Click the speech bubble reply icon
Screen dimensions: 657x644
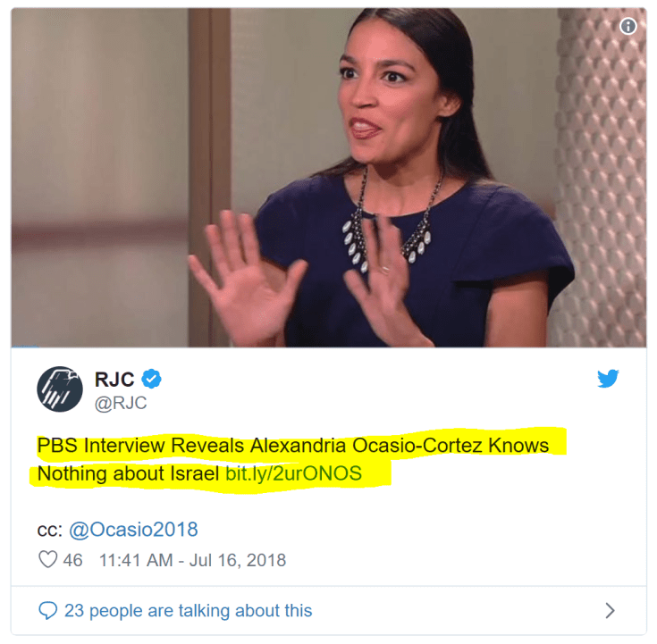tap(47, 610)
